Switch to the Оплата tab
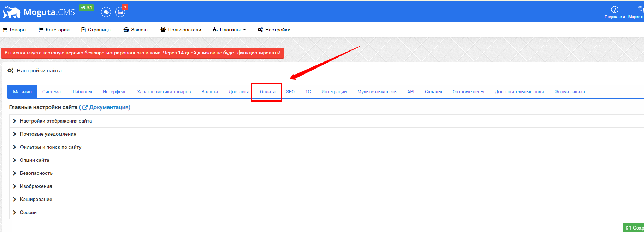Viewport: 644px width, 232px height. [267, 92]
